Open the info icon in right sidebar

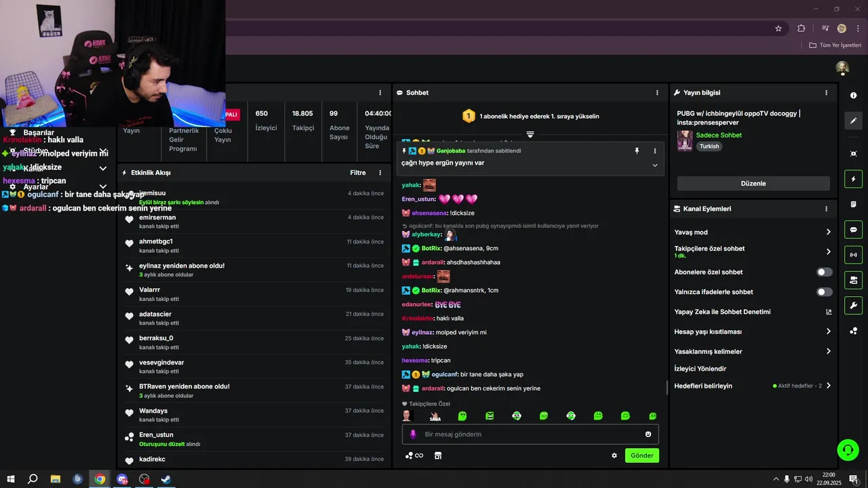tap(853, 96)
